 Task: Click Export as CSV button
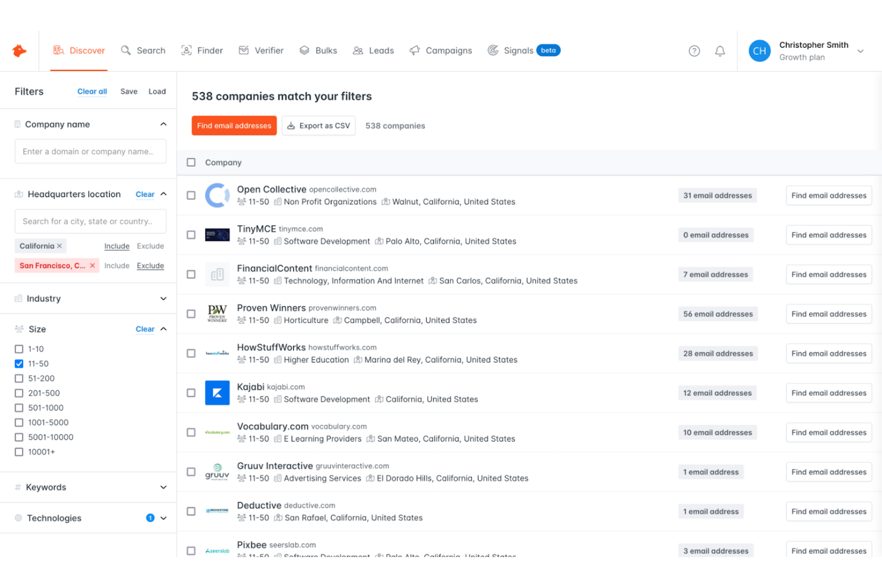coord(319,126)
